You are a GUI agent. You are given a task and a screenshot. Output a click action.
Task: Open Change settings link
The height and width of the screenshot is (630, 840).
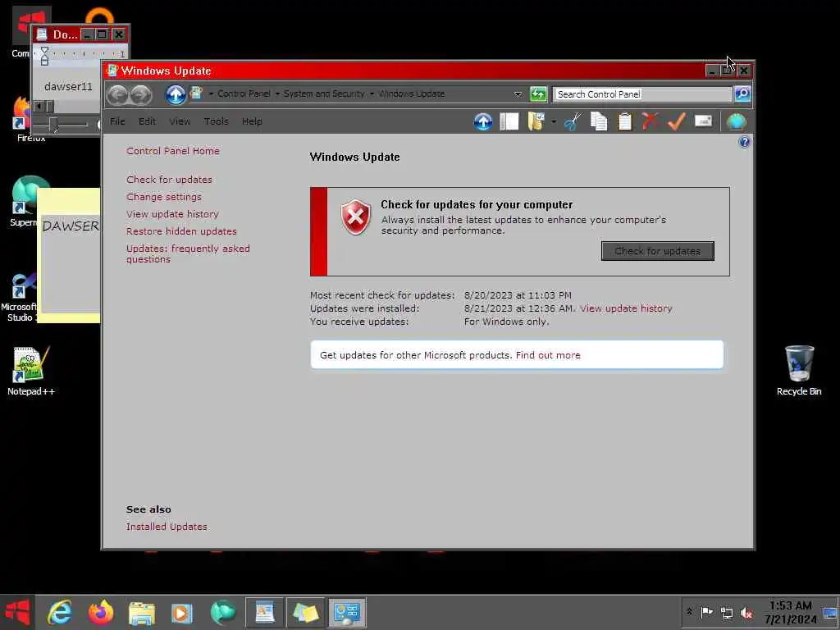coord(164,197)
